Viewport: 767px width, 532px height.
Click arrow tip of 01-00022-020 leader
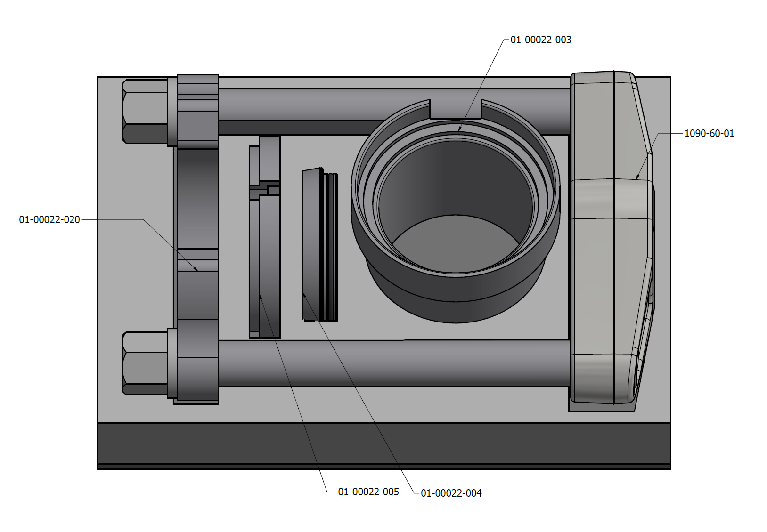click(197, 271)
